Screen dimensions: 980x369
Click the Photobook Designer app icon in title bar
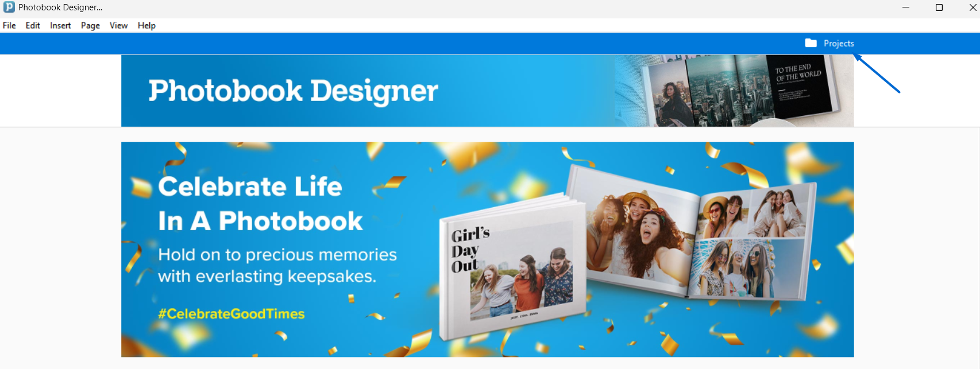pos(9,7)
